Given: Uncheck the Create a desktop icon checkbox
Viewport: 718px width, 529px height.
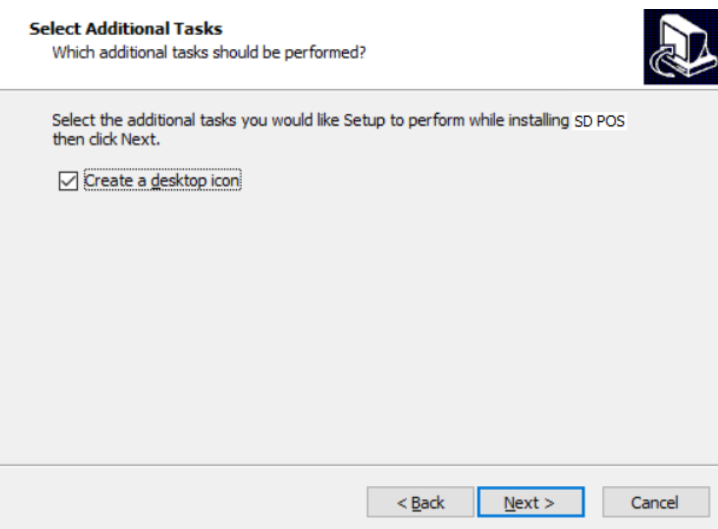Looking at the screenshot, I should tap(68, 181).
